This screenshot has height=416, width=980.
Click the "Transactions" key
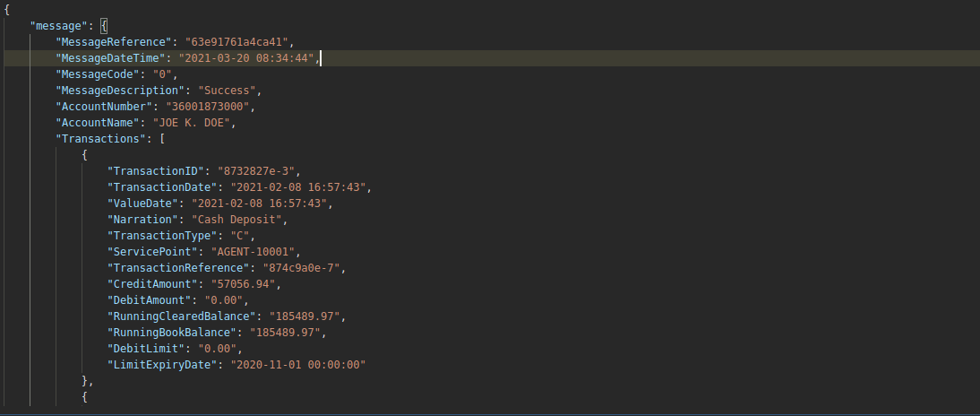(x=100, y=139)
